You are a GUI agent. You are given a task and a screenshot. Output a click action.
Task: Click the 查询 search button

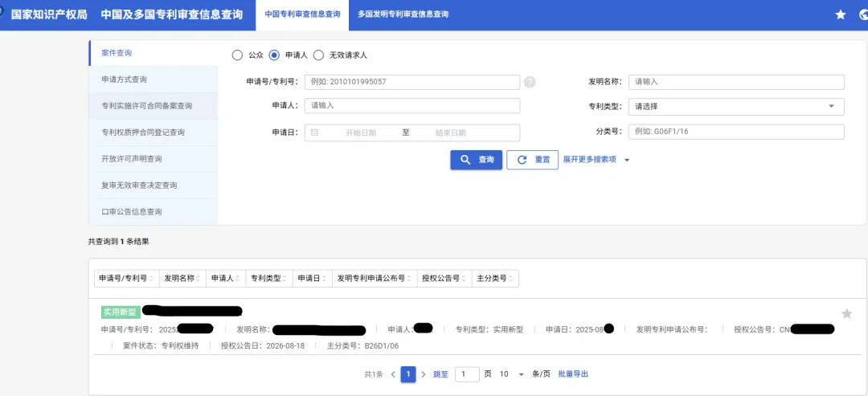(x=476, y=160)
